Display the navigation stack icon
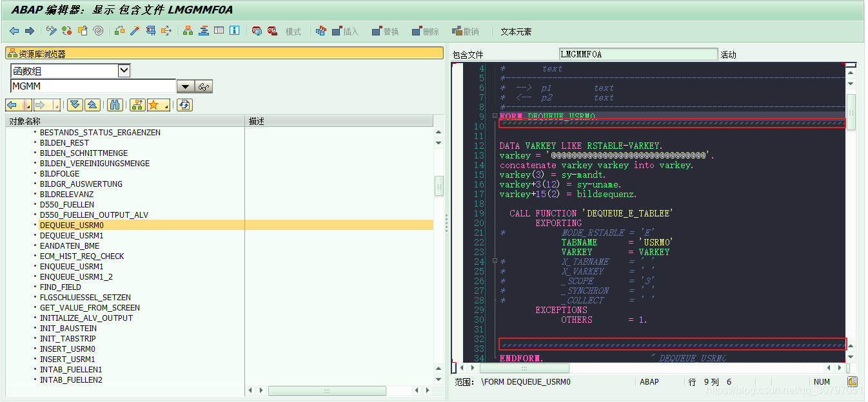 [x=204, y=31]
